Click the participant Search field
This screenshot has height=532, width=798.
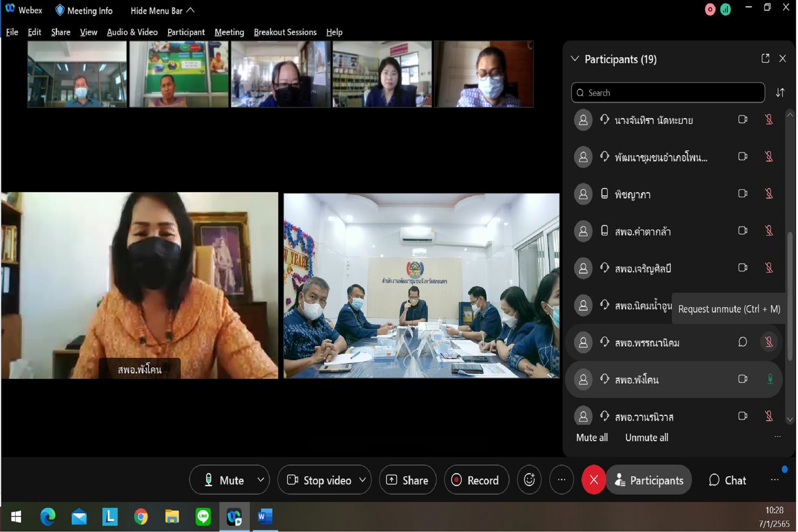pos(668,93)
